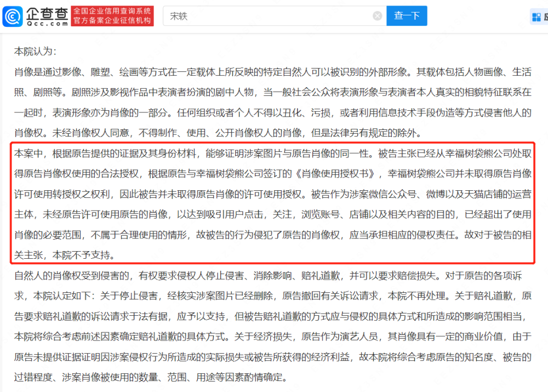Click the line starting 自然人的肖像权受到侵害的
Image resolution: width=548 pixels, height=392 pixels.
click(268, 276)
